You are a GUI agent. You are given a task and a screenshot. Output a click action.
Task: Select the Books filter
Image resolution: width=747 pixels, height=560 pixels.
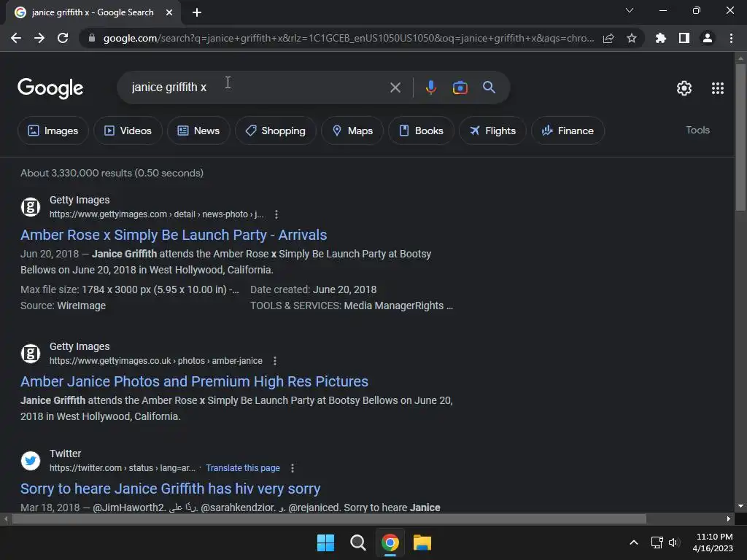coord(421,131)
